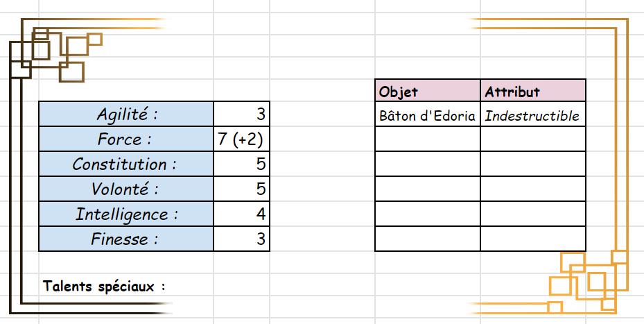Select the Objet column header cell
This screenshot has width=644, height=324.
click(x=427, y=91)
